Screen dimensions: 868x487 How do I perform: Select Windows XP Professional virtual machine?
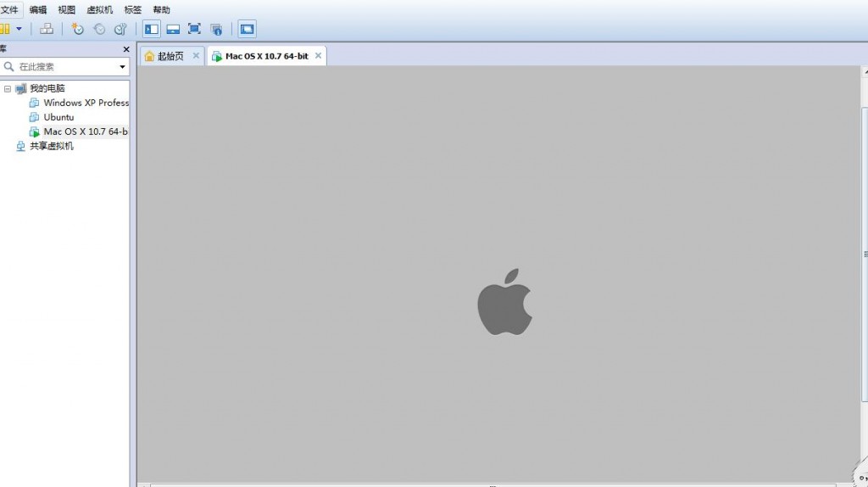(86, 103)
